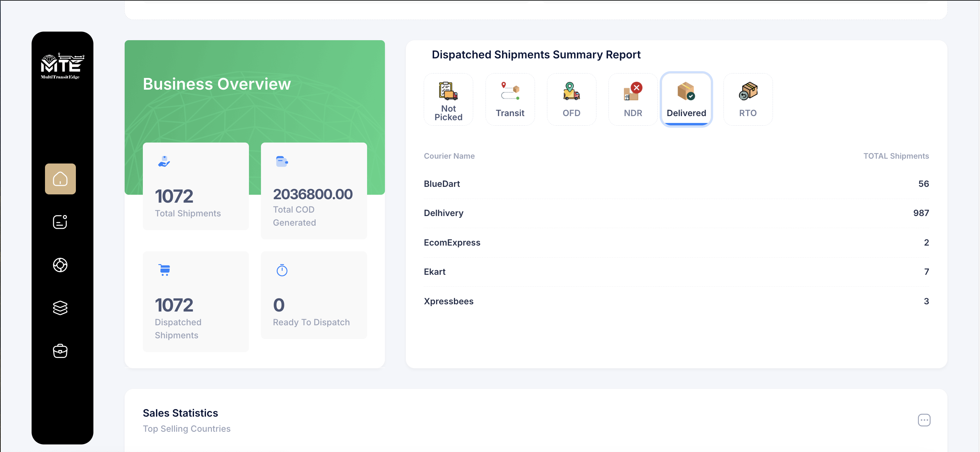Click the Dispatched Shipments Summary Report title
Screen dimensions: 980x452
(x=536, y=55)
